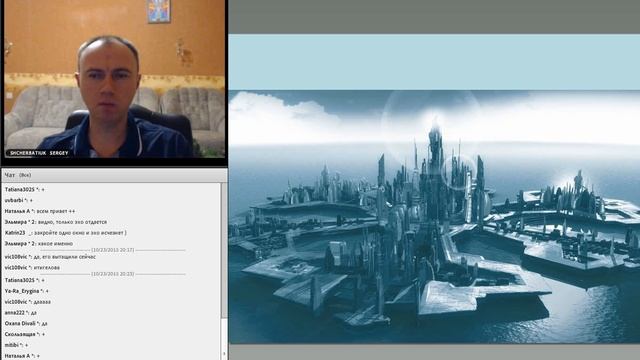Select the 'anna222 *: да' chat message
The height and width of the screenshot is (360, 640).
pos(20,313)
